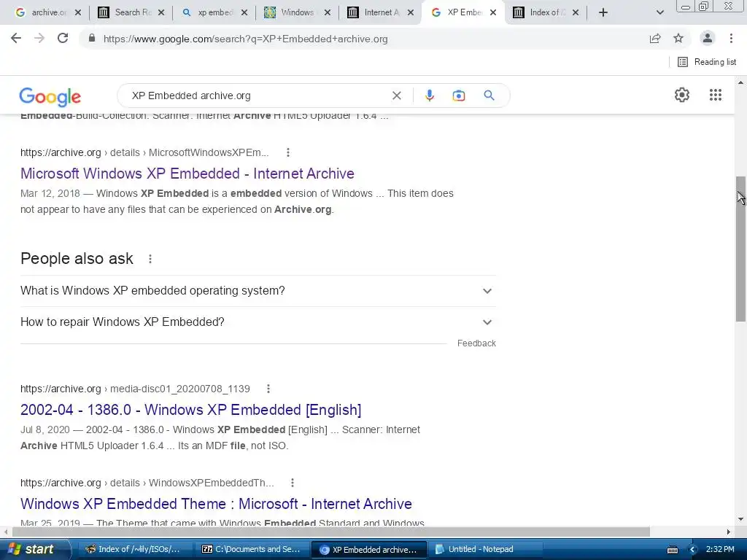Go back to the previous page

[x=16, y=39]
